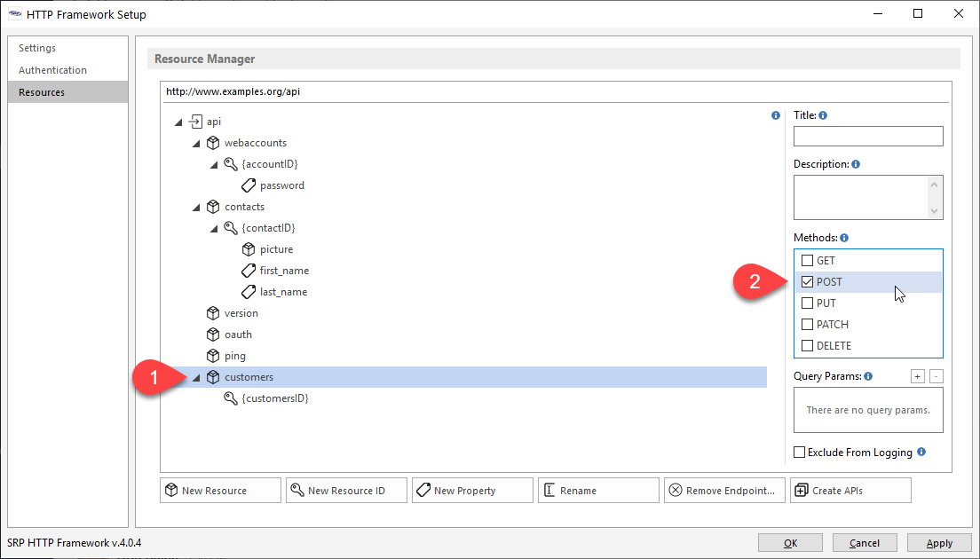Uncheck the POST method checkbox
This screenshot has width=980, height=559.
click(x=807, y=282)
